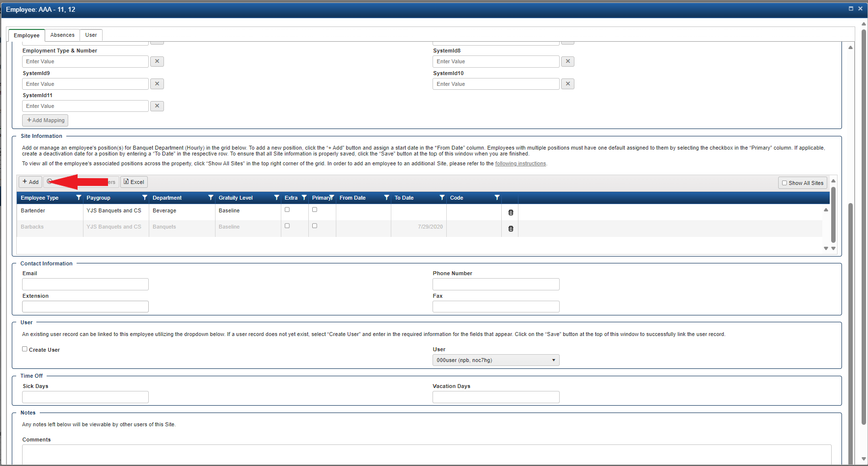Select the Employee tab
The image size is (868, 466).
27,35
